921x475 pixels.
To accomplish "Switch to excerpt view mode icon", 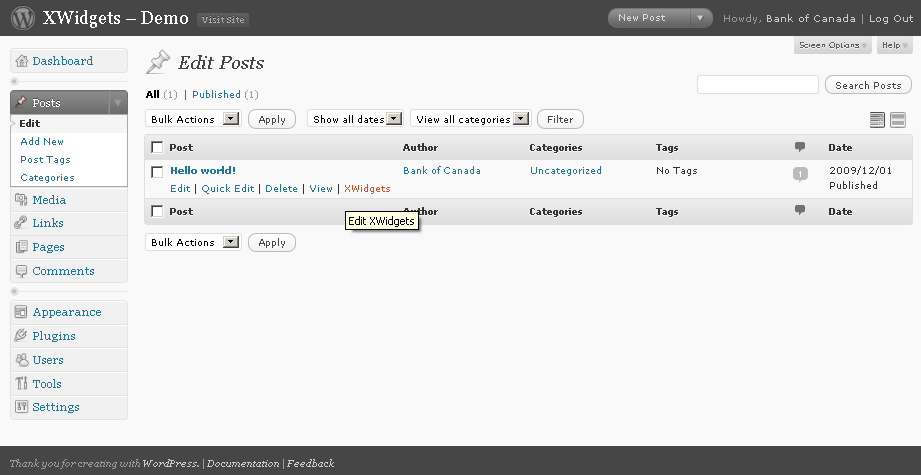I will 898,120.
